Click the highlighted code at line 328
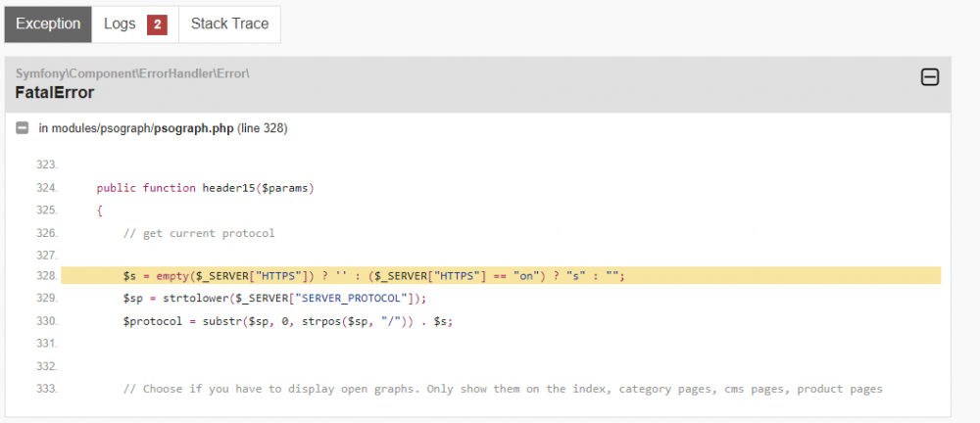Image resolution: width=980 pixels, height=423 pixels. (x=373, y=275)
